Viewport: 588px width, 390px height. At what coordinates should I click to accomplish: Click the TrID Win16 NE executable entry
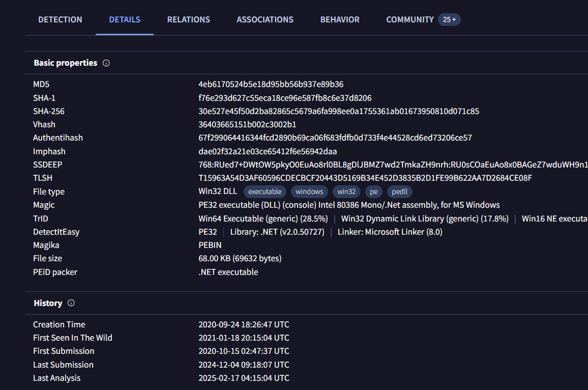click(x=554, y=219)
